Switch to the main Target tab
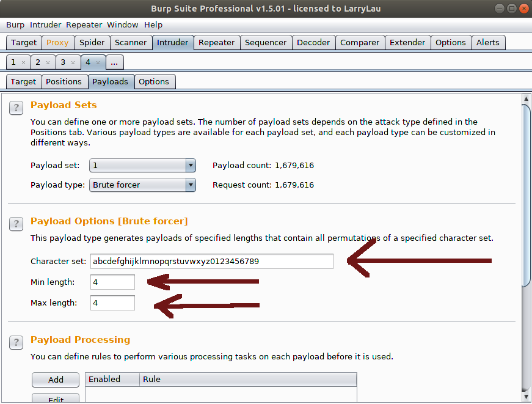Image resolution: width=532 pixels, height=404 pixels. [x=24, y=43]
